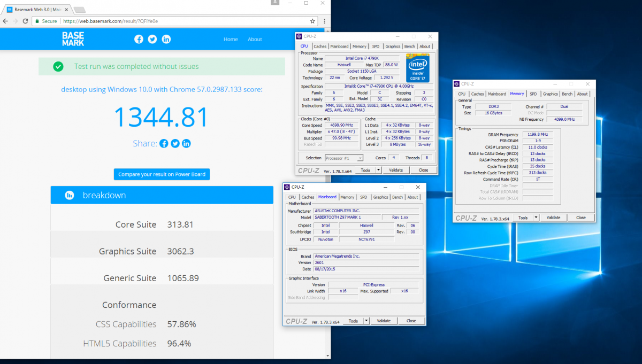Image resolution: width=642 pixels, height=364 pixels.
Task: Click Tools button in Memory window
Action: point(523,218)
